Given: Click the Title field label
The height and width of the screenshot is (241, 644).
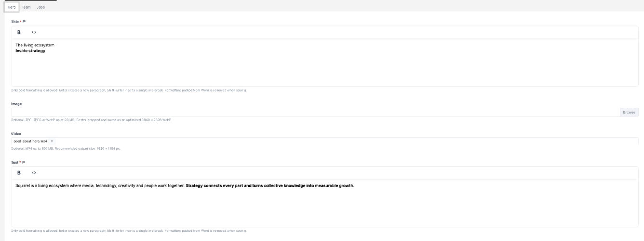Looking at the screenshot, I should (15, 22).
